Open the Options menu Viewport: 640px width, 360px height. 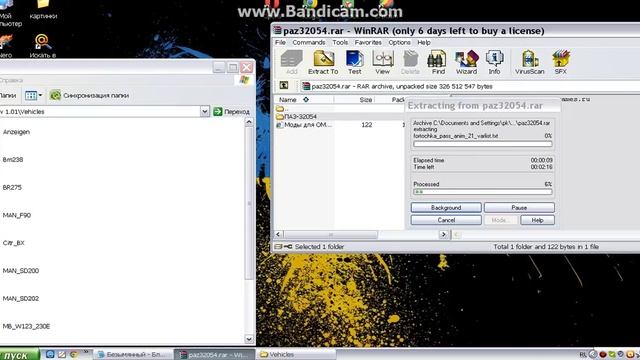point(399,42)
